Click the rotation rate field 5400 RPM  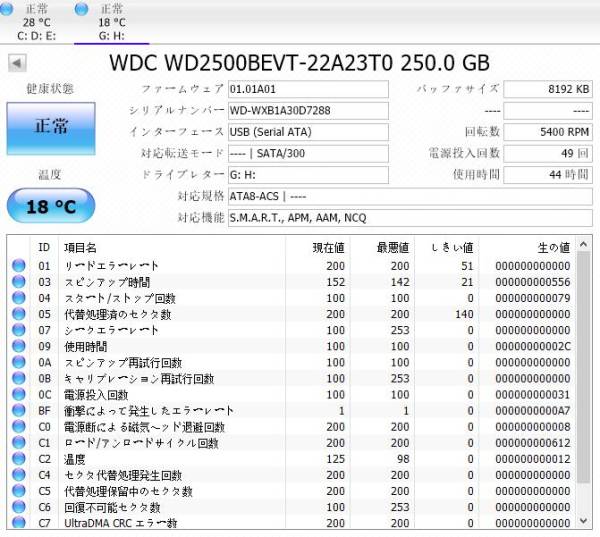tap(548, 132)
